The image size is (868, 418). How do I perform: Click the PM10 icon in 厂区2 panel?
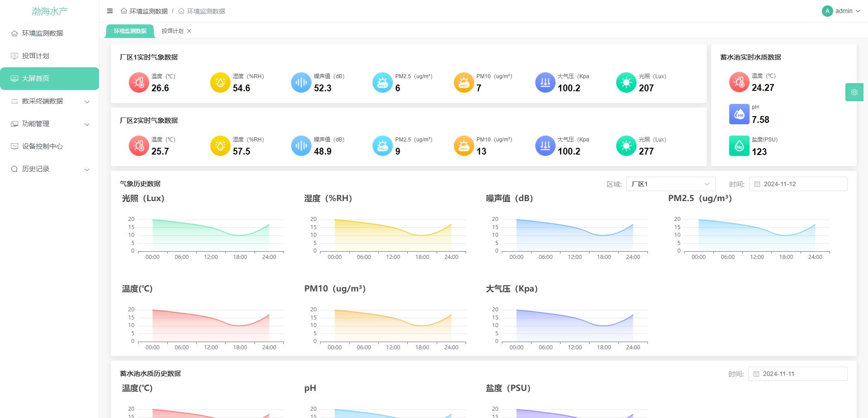[x=464, y=146]
